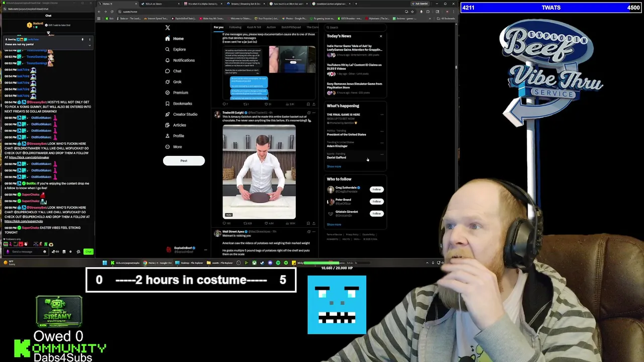Go back in Chrome
Image resolution: width=644 pixels, height=362 pixels.
[99, 12]
